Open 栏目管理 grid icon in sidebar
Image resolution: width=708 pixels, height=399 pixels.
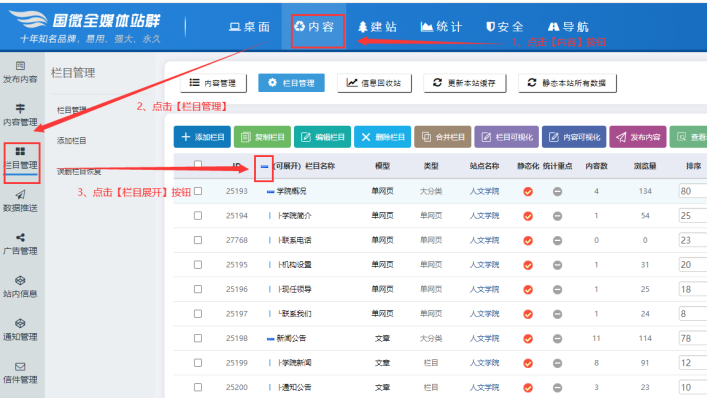tap(20, 158)
